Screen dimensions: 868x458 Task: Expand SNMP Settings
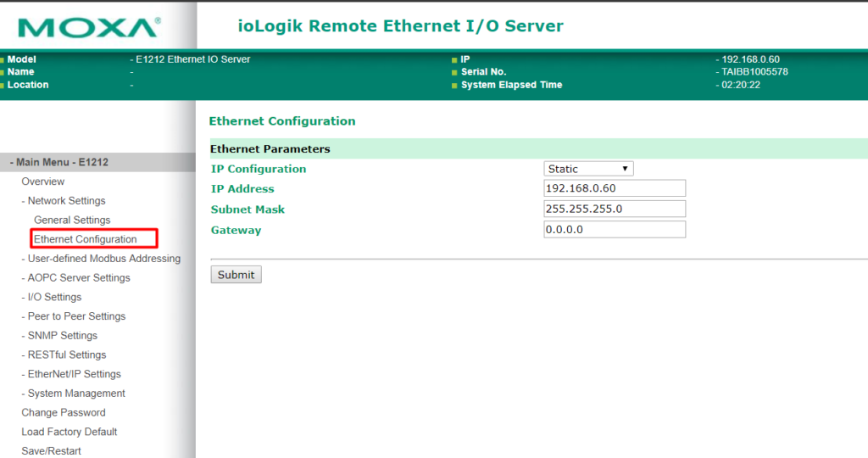point(59,336)
